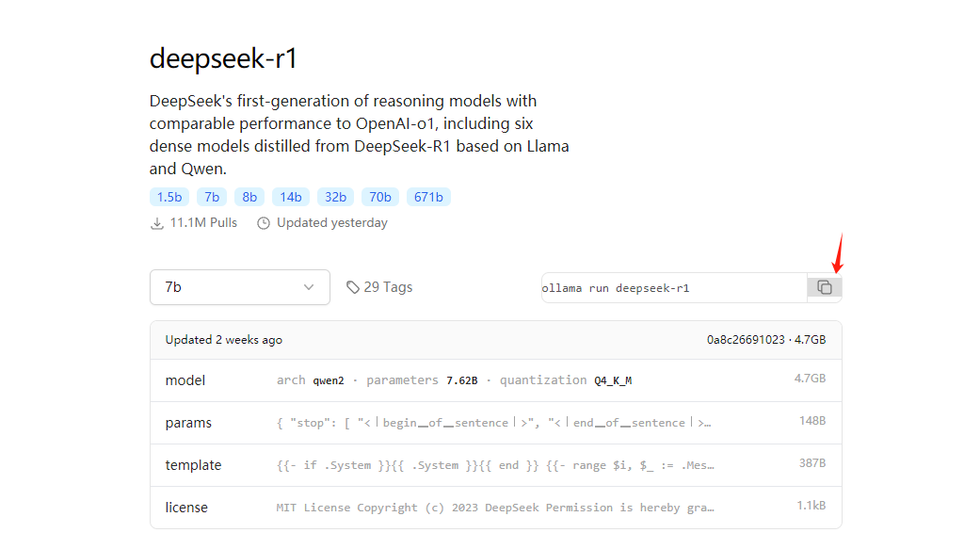Pick the 32b size tag
The height and width of the screenshot is (549, 980).
click(336, 197)
